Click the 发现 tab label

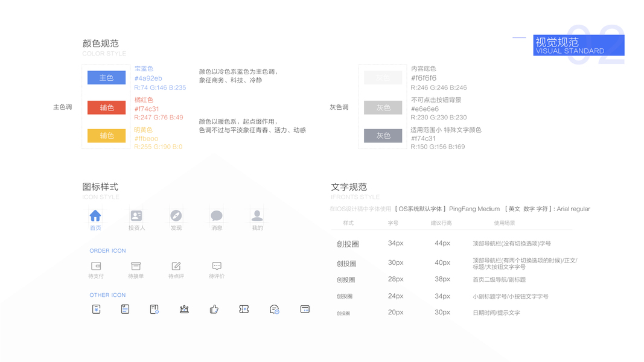tap(176, 228)
